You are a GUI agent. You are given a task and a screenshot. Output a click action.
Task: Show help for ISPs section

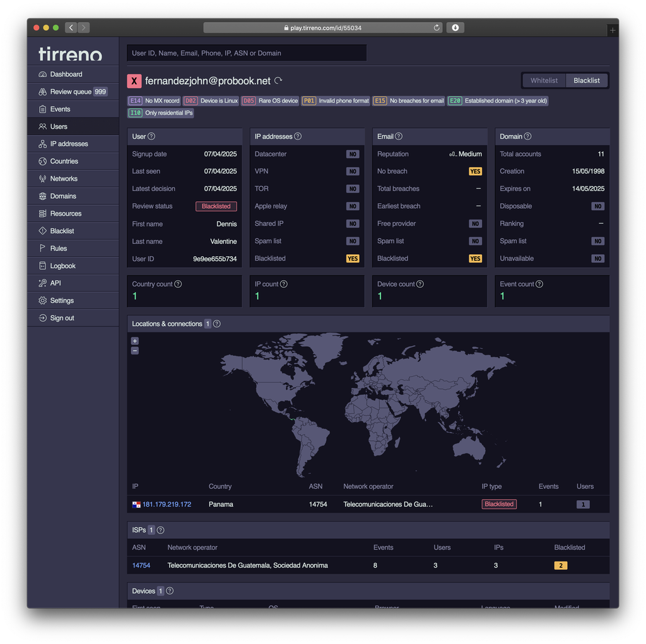coord(161,530)
